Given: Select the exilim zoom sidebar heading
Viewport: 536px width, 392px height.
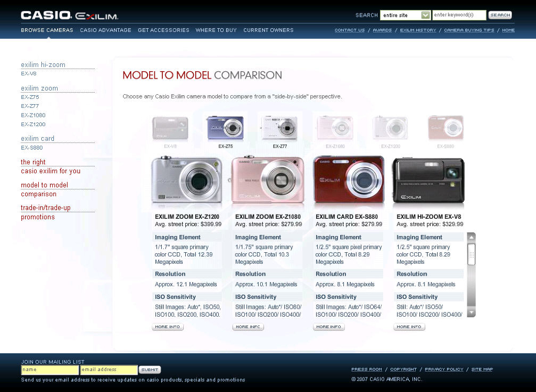Looking at the screenshot, I should click(x=39, y=88).
